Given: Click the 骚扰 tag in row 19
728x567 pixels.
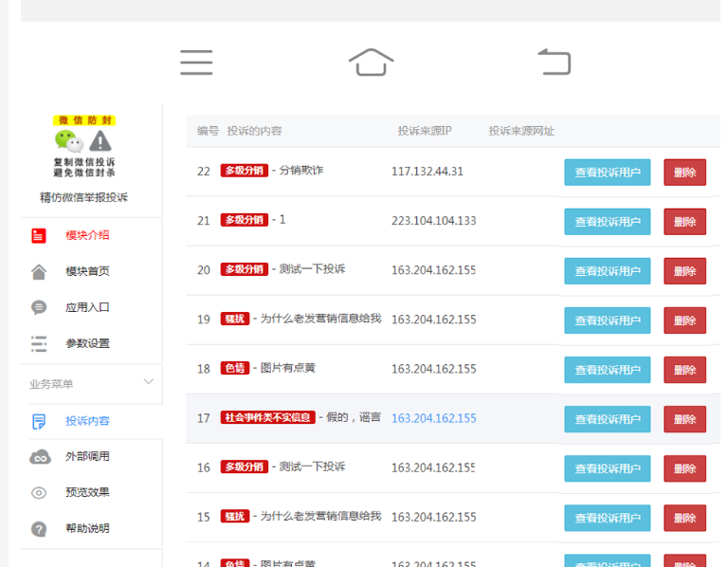Looking at the screenshot, I should click(x=235, y=319).
